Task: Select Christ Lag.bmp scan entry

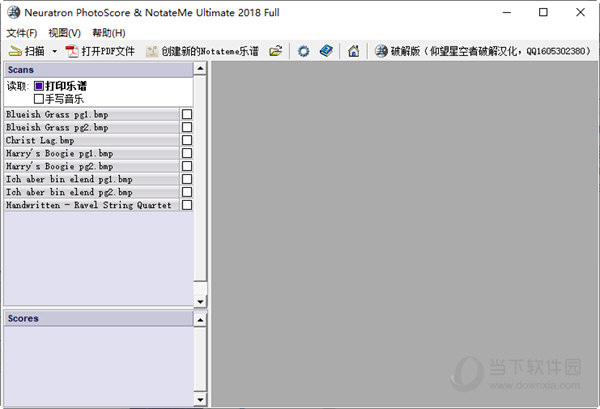Action: 92,140
